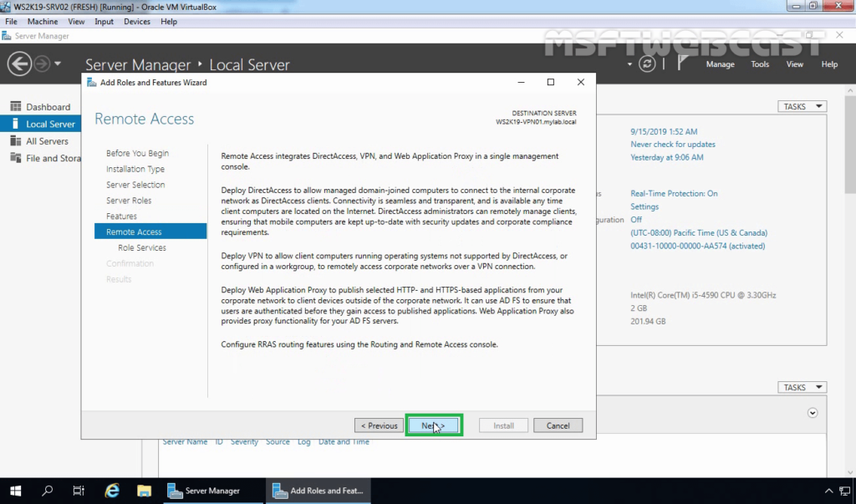The height and width of the screenshot is (504, 856).
Task: Open Task View on taskbar
Action: [x=79, y=491]
